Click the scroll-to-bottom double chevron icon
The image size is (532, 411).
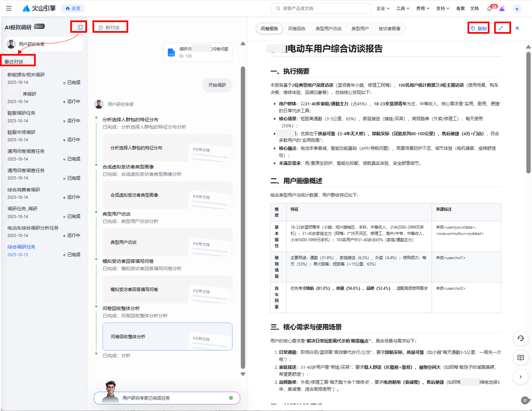tap(525, 400)
